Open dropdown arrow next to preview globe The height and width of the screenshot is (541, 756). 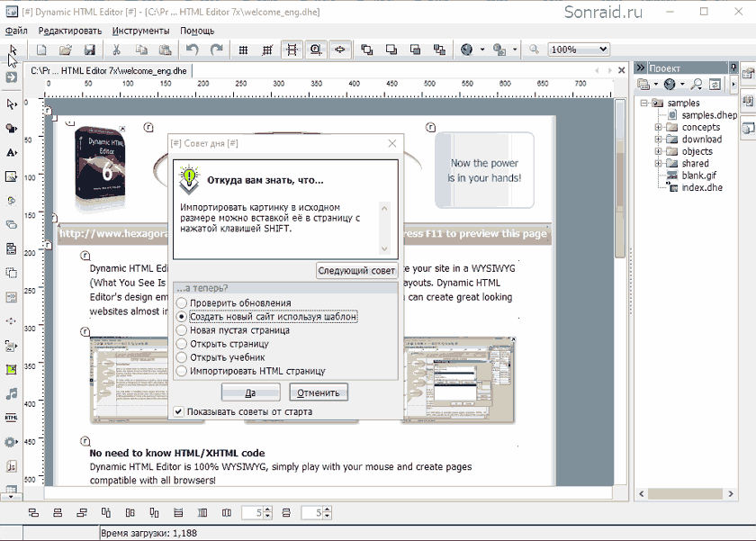pos(482,50)
